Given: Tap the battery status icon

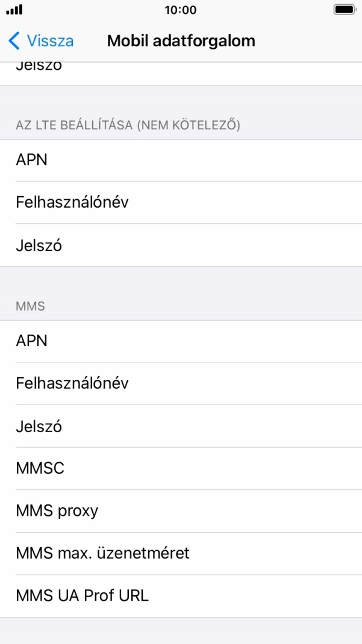Looking at the screenshot, I should (342, 10).
